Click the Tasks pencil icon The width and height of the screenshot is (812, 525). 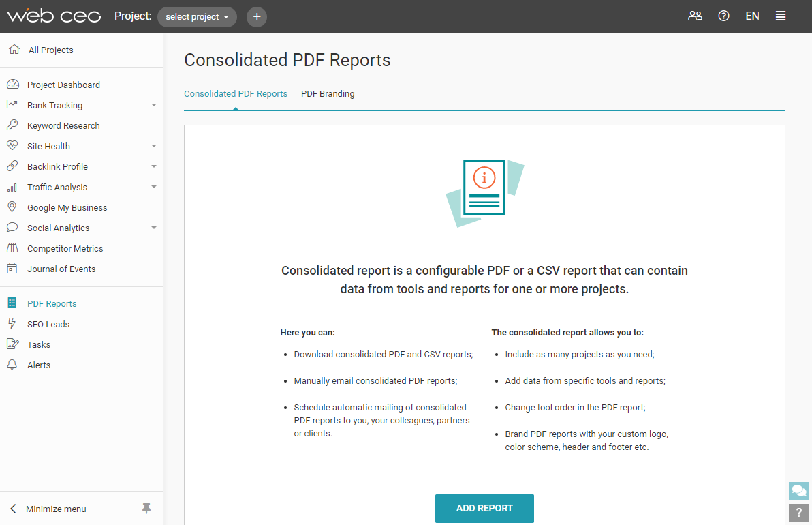coord(12,344)
